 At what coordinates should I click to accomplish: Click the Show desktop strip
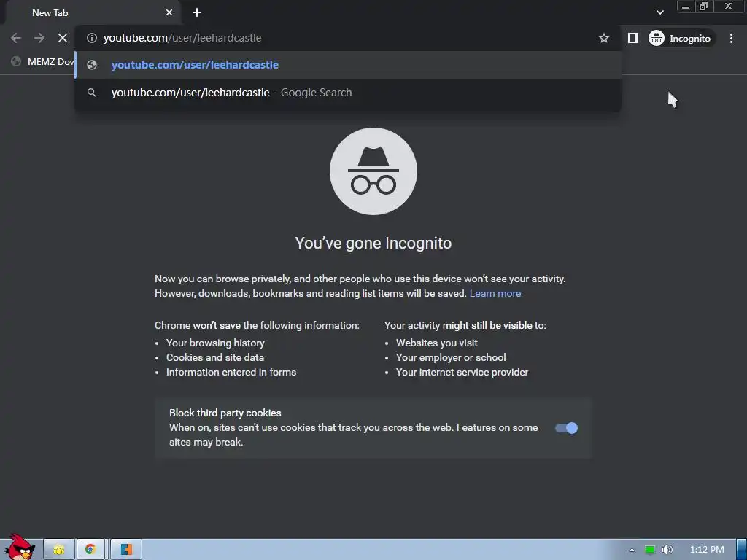(742, 550)
